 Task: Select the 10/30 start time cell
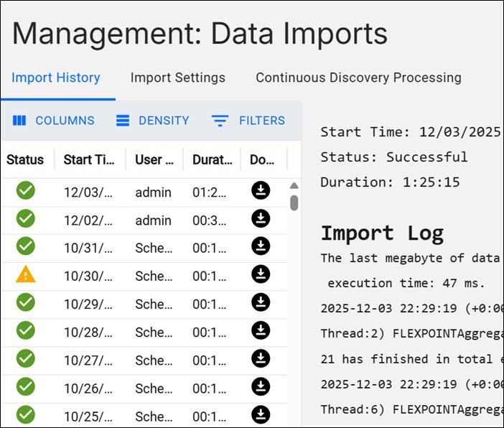(x=88, y=276)
